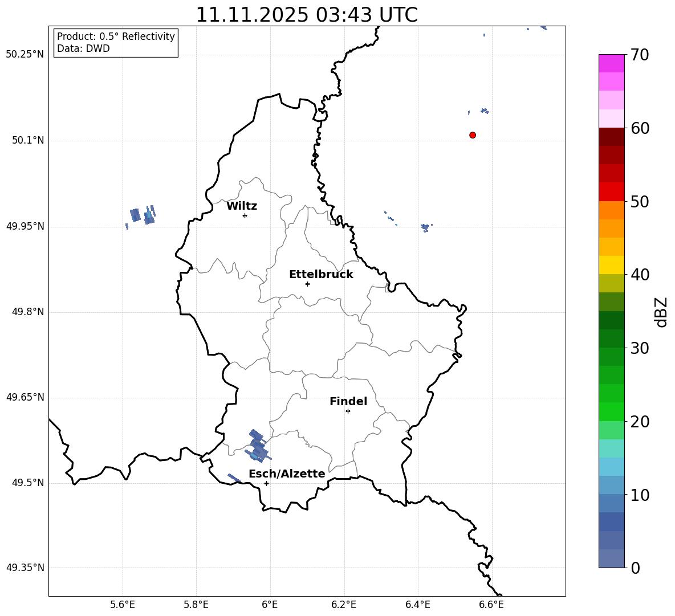Click the 20 value on the colorbar
This screenshot has width=675, height=616.
click(640, 422)
